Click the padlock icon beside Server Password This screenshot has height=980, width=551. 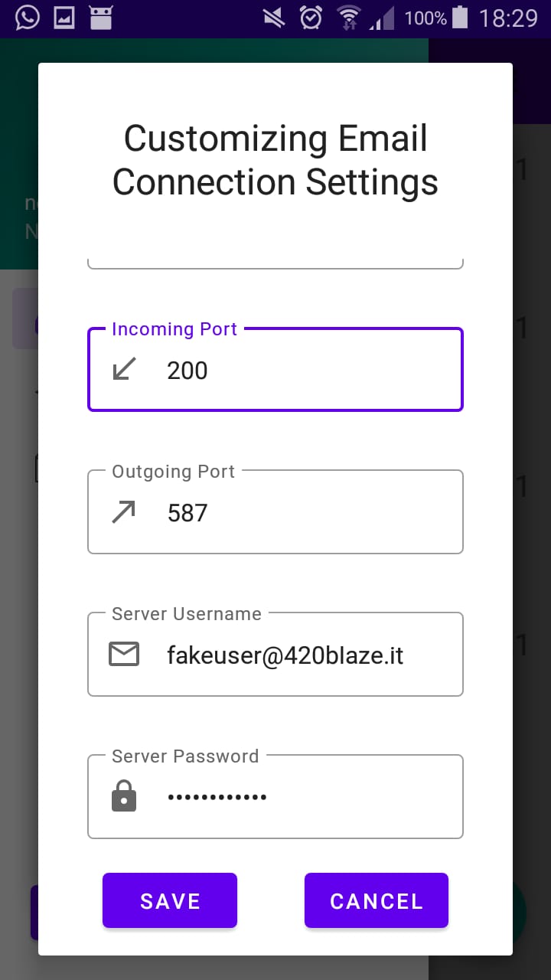(x=124, y=797)
